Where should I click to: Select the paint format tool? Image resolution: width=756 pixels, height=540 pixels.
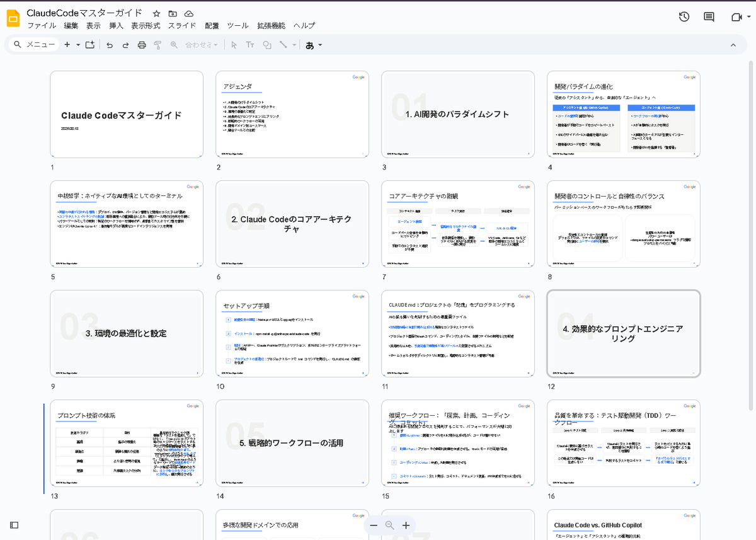pos(157,45)
